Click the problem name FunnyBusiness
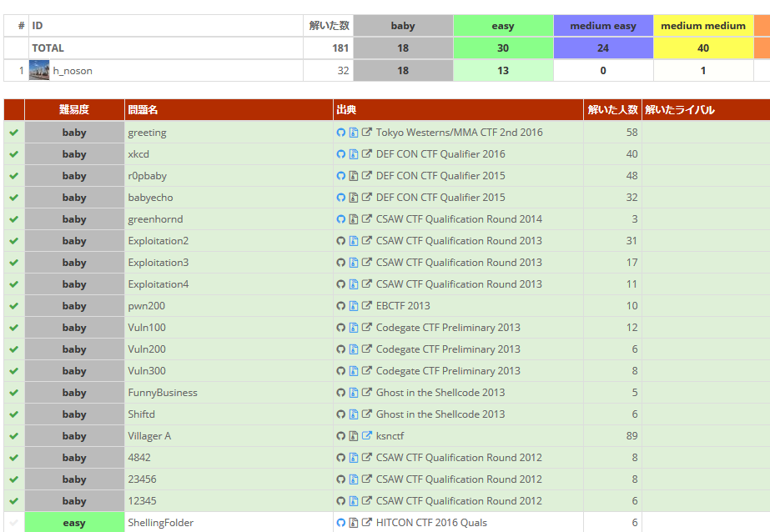Viewport: 770px width, 532px height. [x=163, y=393]
